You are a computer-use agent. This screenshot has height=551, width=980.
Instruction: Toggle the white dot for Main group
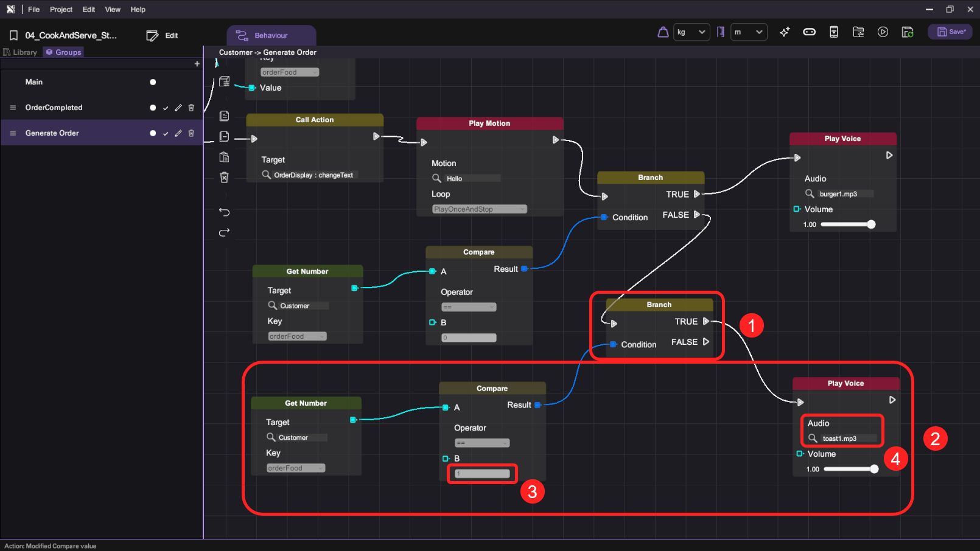coord(153,82)
